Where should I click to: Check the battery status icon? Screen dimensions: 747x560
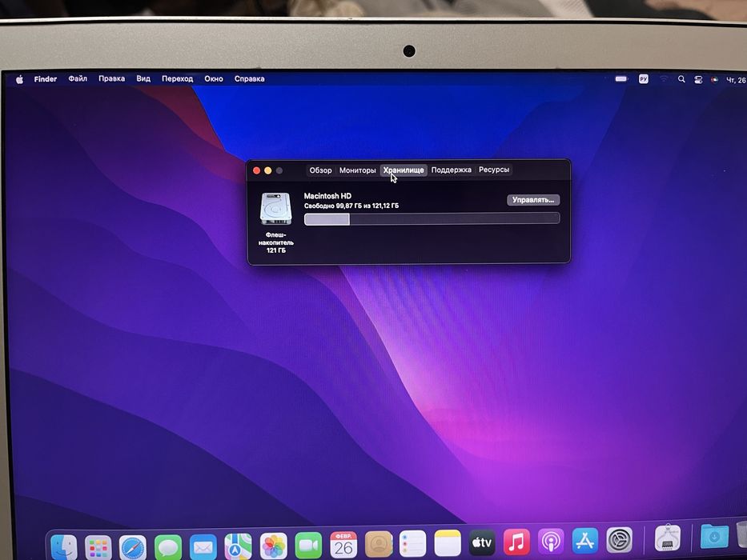point(621,79)
